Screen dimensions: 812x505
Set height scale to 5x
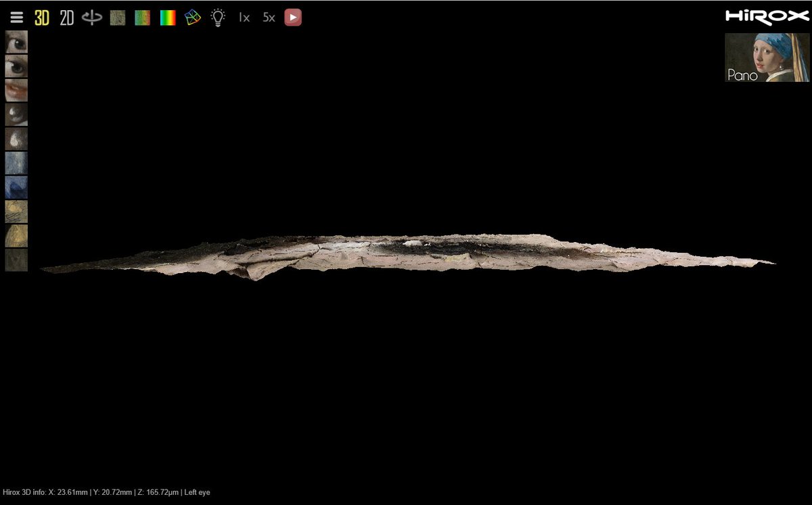pos(269,18)
